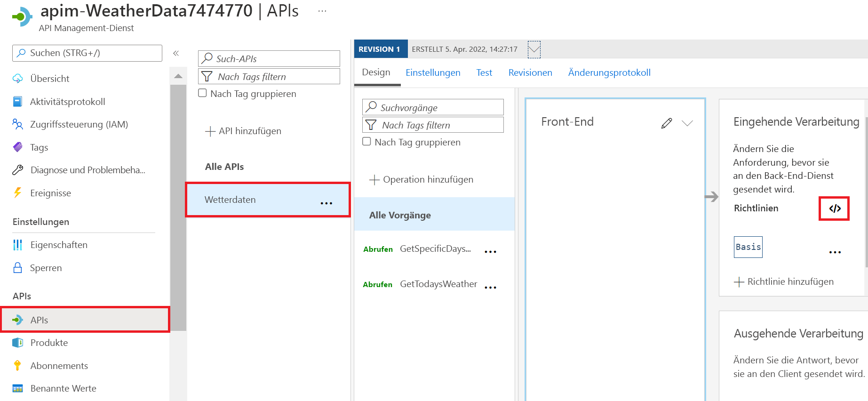The width and height of the screenshot is (868, 401).
Task: Switch to the Revisionen tab
Action: point(530,72)
